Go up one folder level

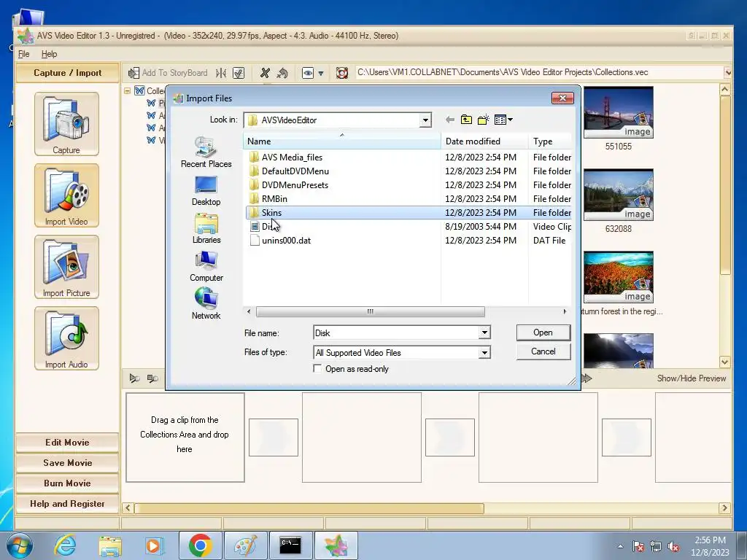pyautogui.click(x=466, y=120)
